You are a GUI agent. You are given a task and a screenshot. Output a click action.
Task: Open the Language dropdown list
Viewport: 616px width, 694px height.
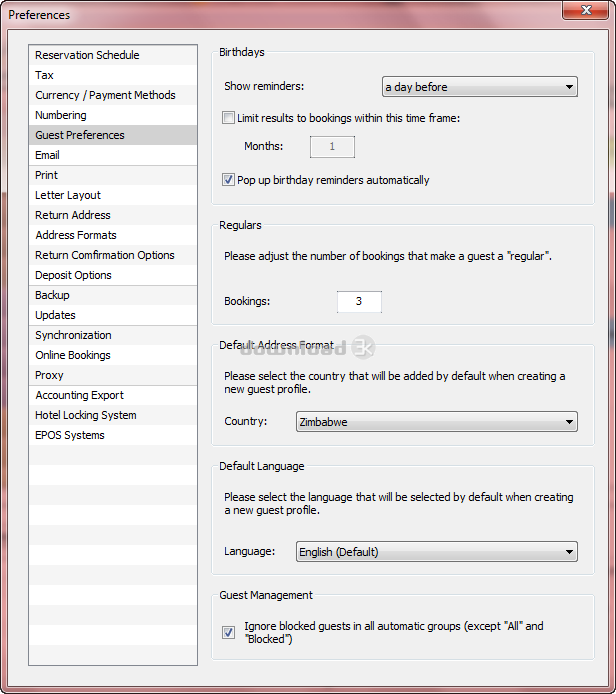(x=437, y=552)
